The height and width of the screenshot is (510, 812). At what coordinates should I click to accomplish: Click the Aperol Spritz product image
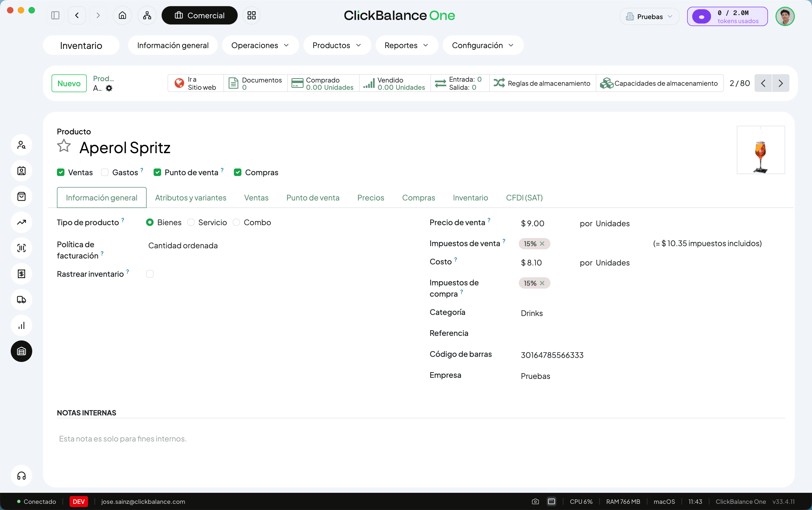tap(761, 150)
